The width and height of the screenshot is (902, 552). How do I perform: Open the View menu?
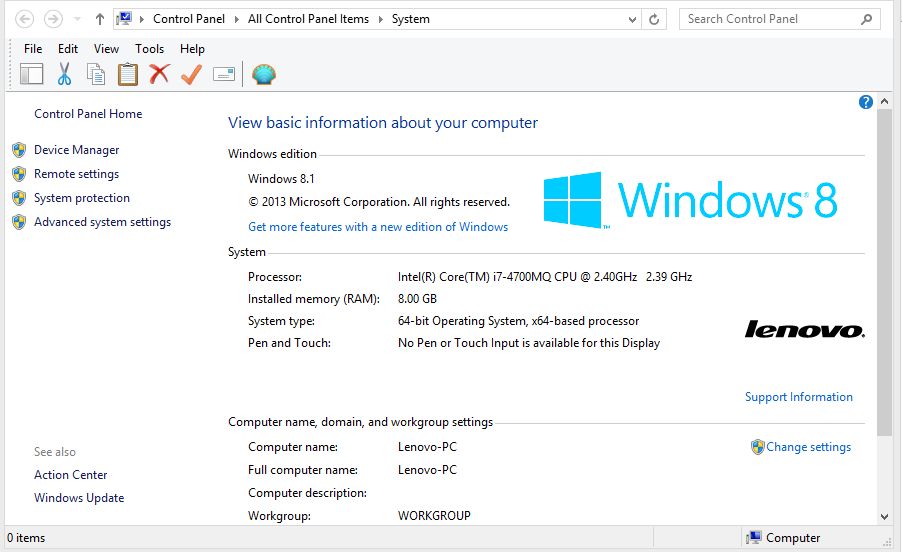point(106,48)
